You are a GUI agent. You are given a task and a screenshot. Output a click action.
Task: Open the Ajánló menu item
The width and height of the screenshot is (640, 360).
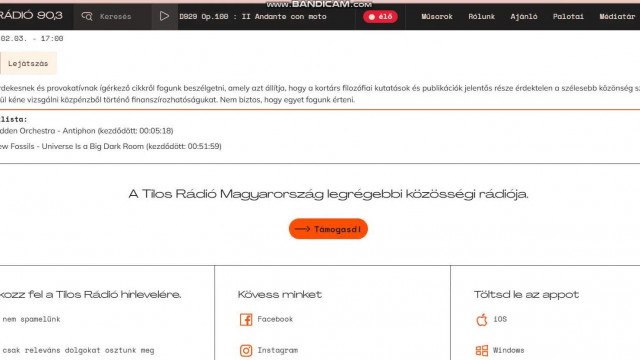point(524,17)
